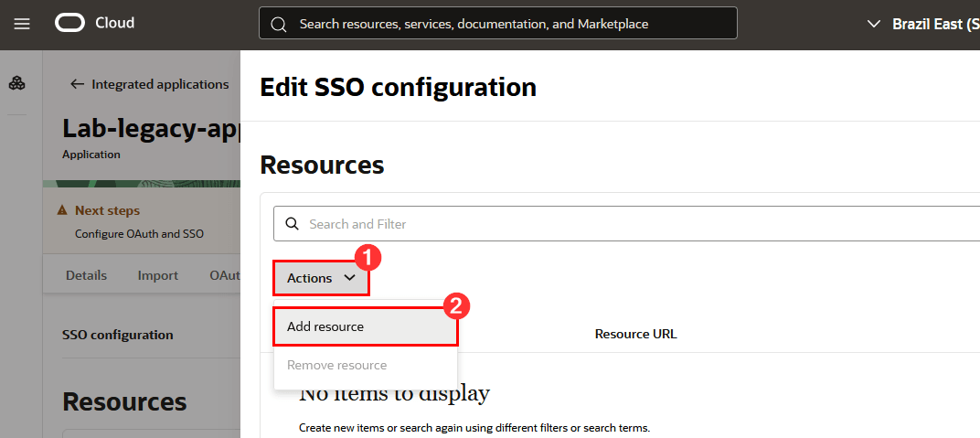Switch to the Import tab

[x=158, y=275]
